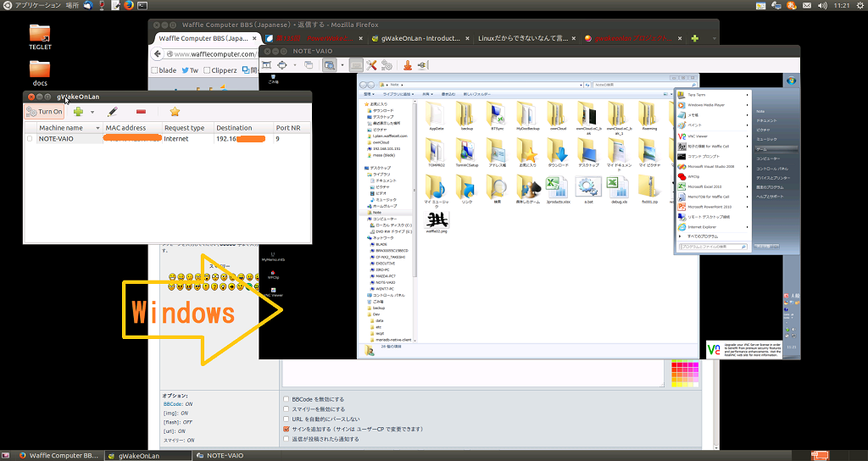This screenshot has height=461, width=868.
Task: Open the 'Clipperz' bookmark in Firefox
Action: (x=220, y=70)
